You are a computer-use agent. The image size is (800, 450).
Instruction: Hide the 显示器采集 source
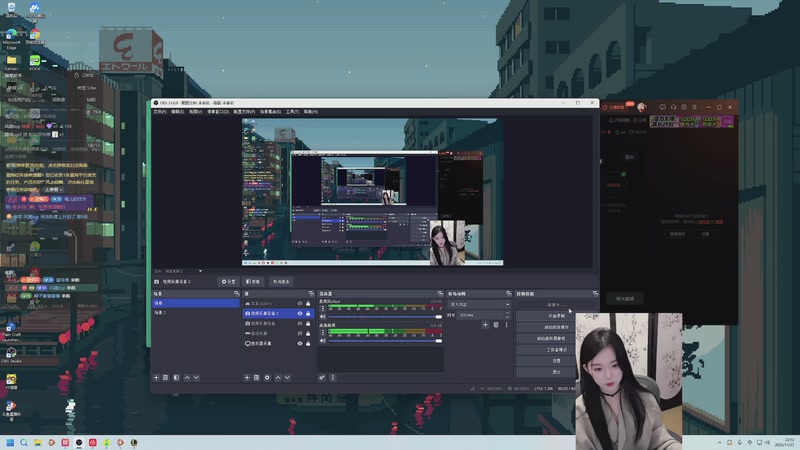pos(300,343)
